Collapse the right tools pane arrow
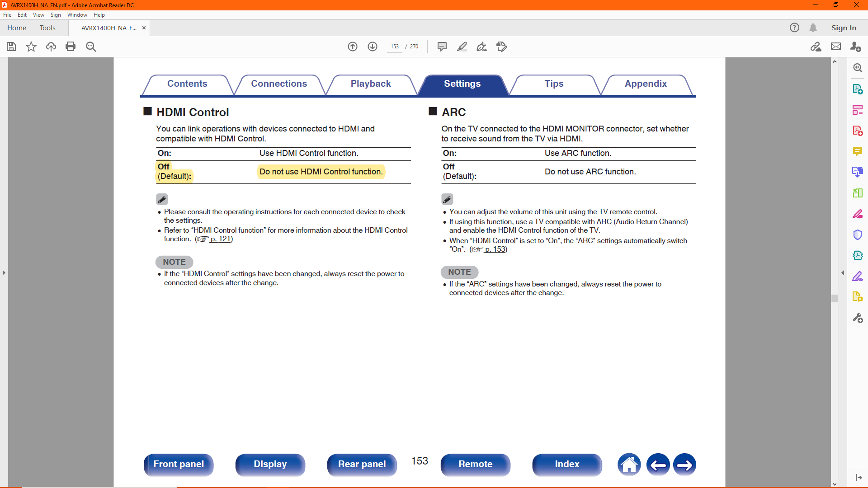868x488 pixels. point(843,272)
